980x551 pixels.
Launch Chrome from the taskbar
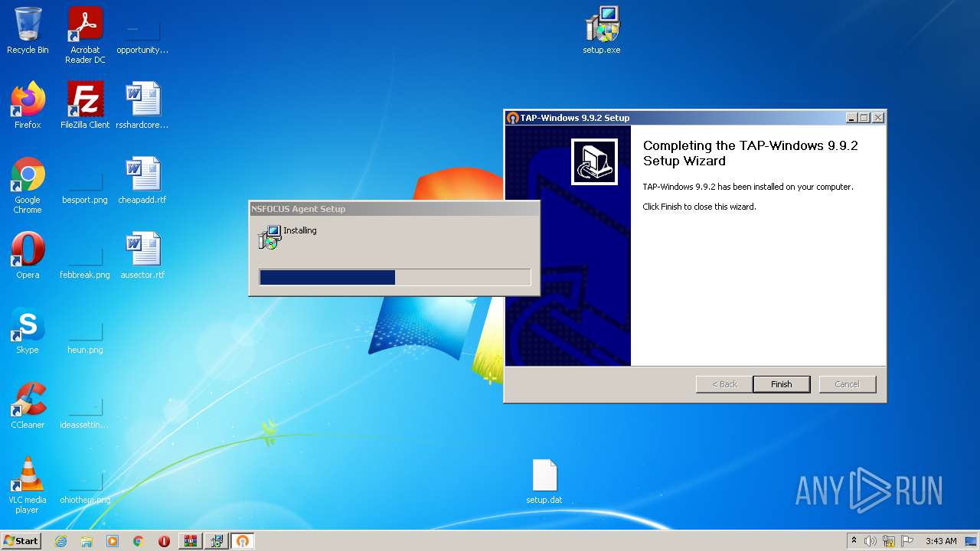(139, 541)
